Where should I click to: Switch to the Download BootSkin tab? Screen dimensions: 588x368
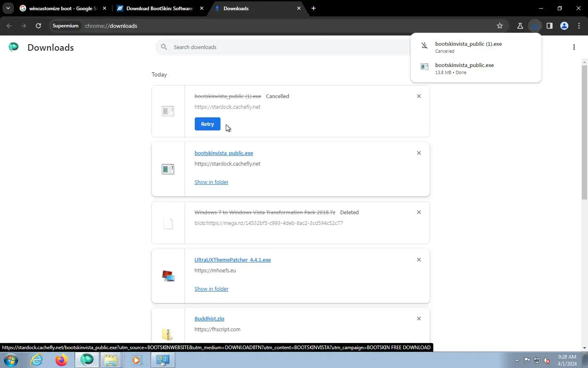pyautogui.click(x=159, y=8)
